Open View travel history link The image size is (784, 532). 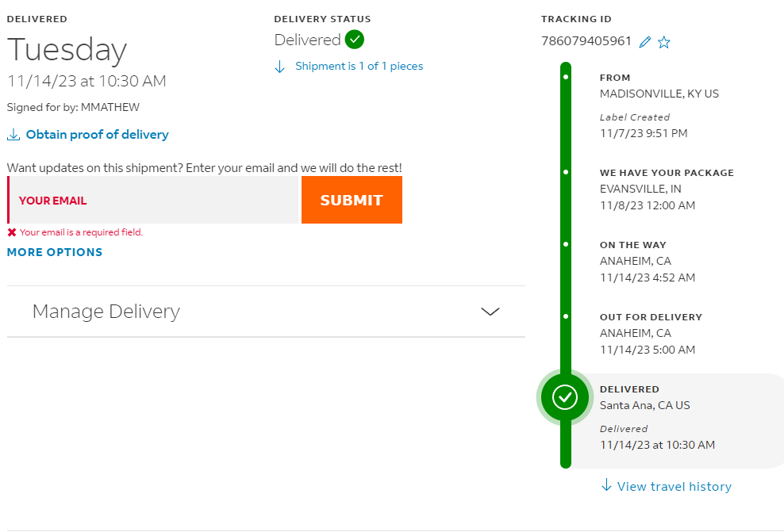tap(674, 487)
